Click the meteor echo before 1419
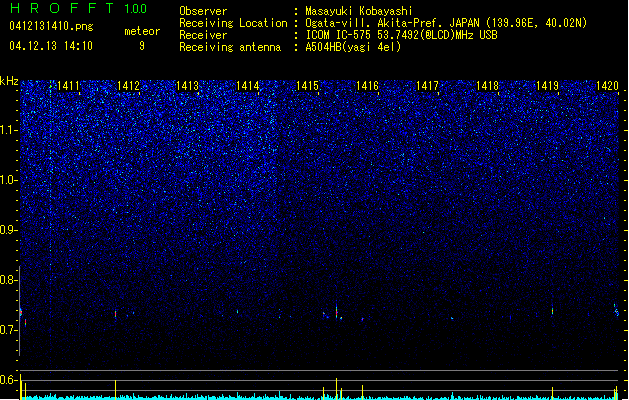 coord(552,311)
